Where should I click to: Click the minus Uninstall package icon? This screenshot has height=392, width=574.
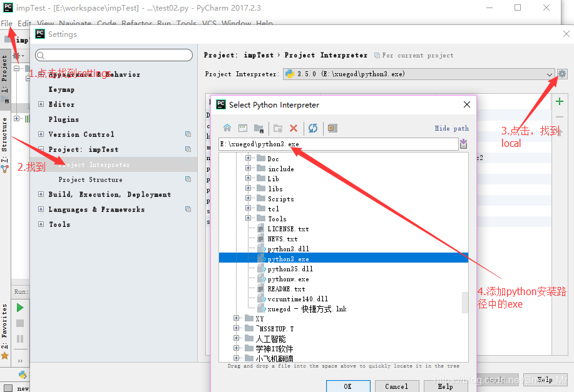[x=560, y=117]
